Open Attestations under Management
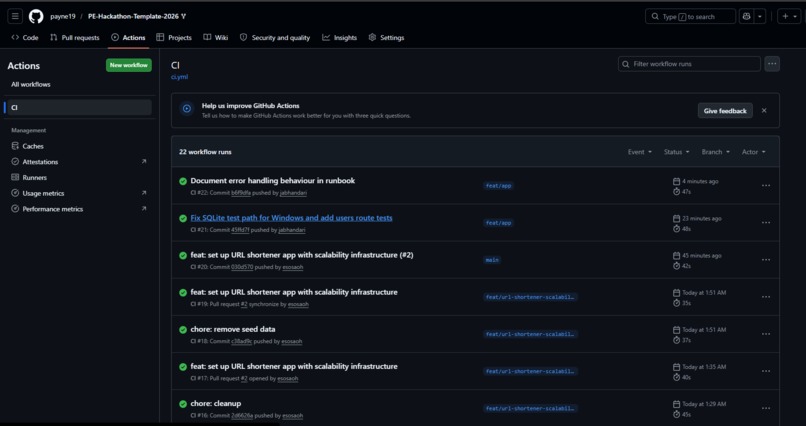The image size is (806, 426). (40, 162)
